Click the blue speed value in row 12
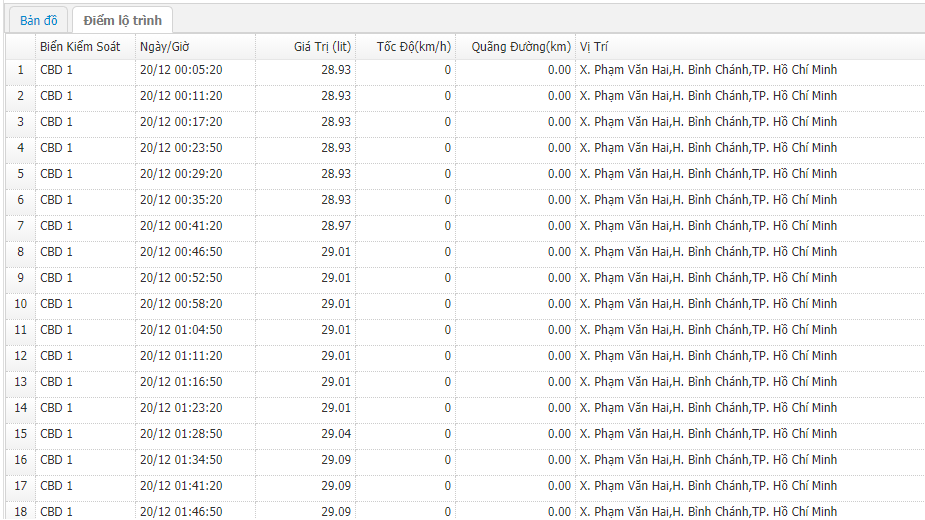The height and width of the screenshot is (520, 925). tap(447, 356)
